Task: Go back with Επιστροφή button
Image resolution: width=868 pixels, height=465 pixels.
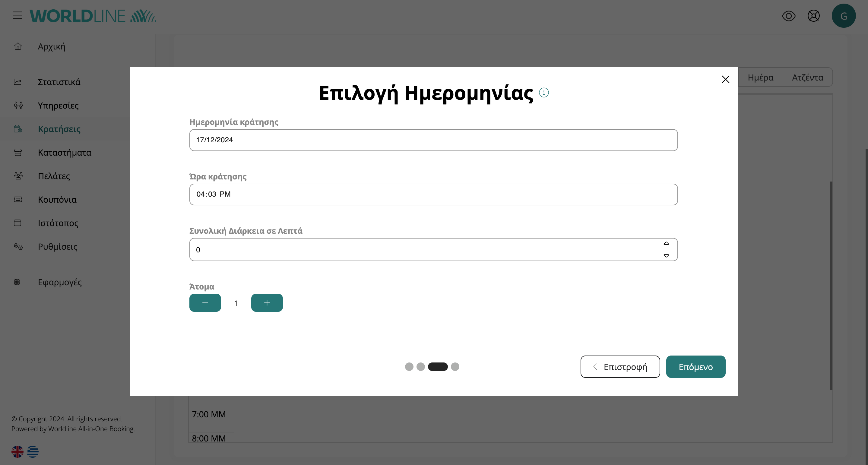Action: click(620, 367)
